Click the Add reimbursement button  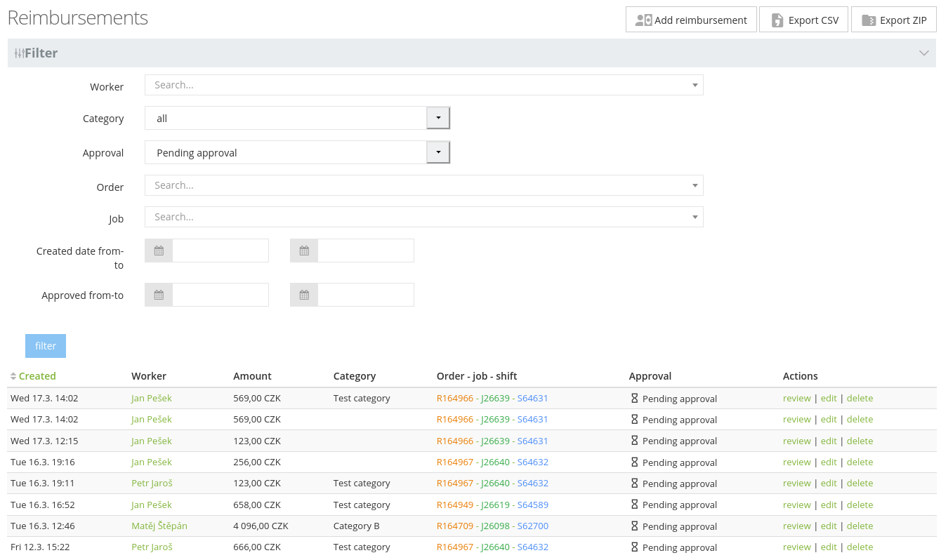tap(691, 20)
